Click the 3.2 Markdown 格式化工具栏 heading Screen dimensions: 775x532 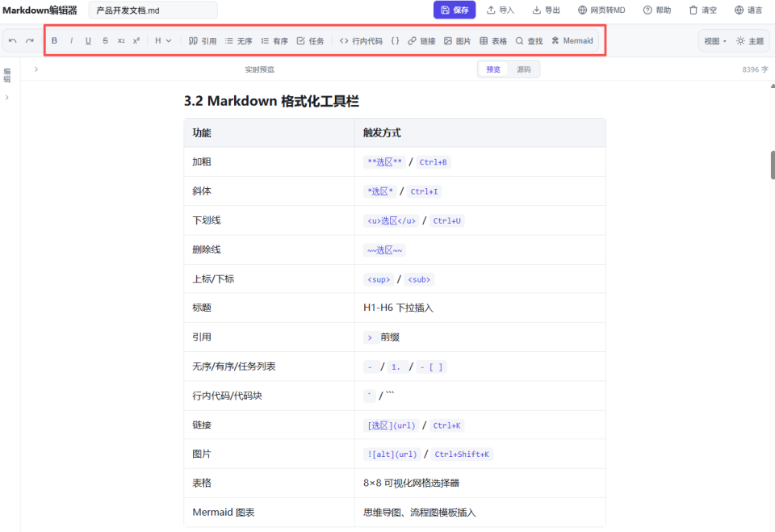271,101
